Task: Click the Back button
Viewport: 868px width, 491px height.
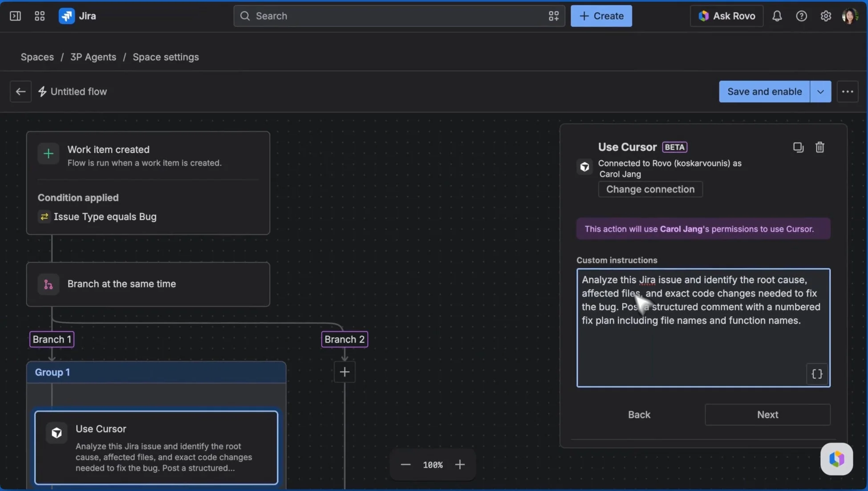Action: [x=639, y=415]
